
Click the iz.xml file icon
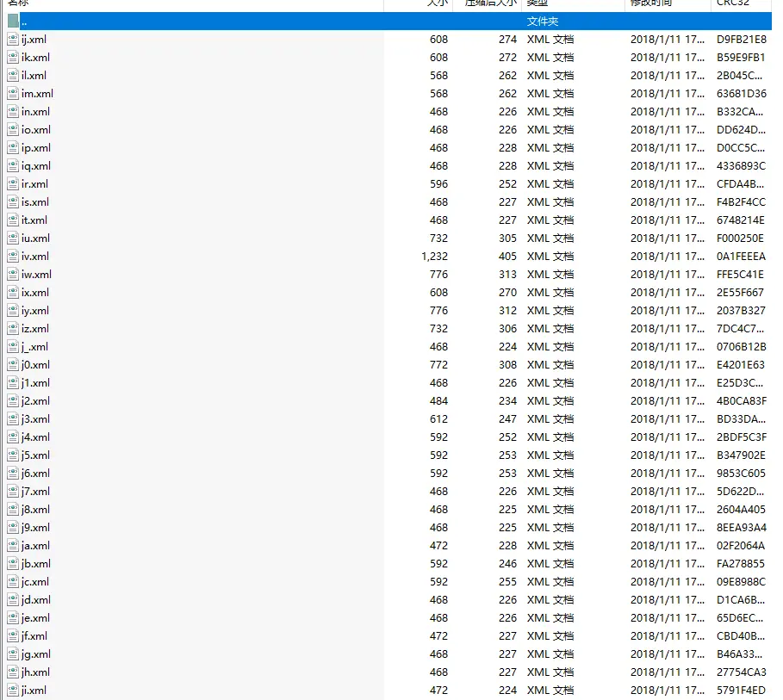(13, 329)
